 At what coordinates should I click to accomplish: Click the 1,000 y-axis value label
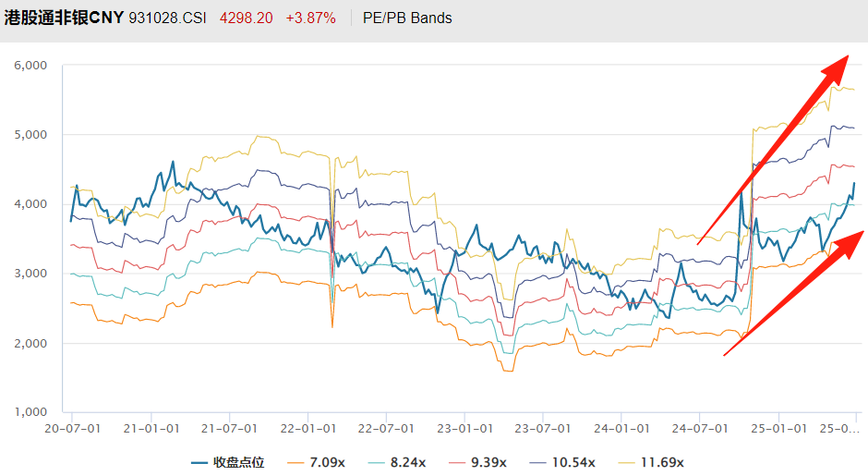30,412
